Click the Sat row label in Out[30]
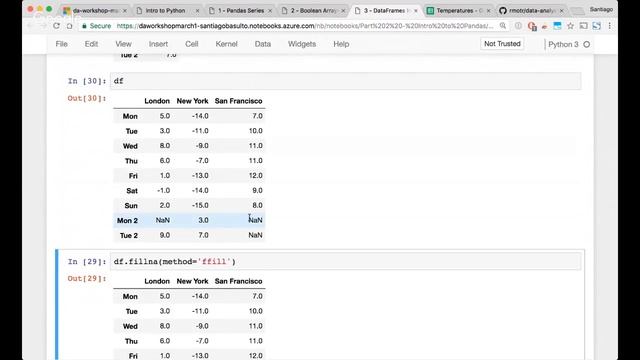 tap(132, 191)
